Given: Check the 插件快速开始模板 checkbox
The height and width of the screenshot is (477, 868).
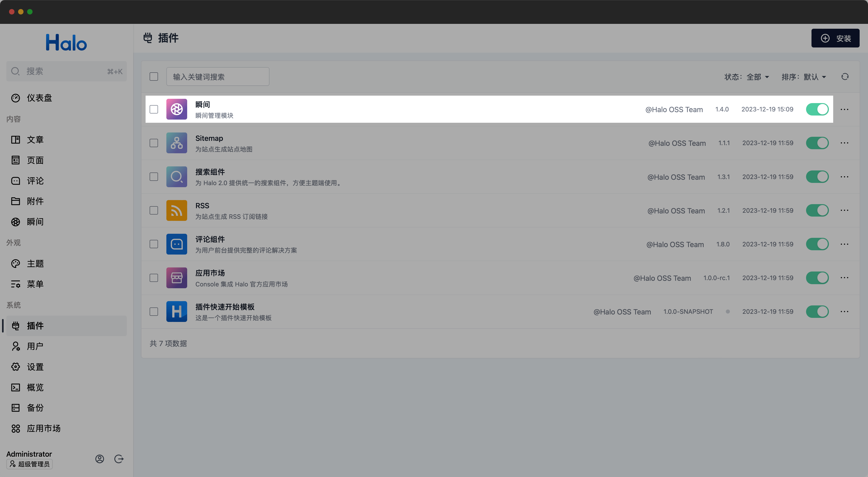Looking at the screenshot, I should pyautogui.click(x=154, y=312).
